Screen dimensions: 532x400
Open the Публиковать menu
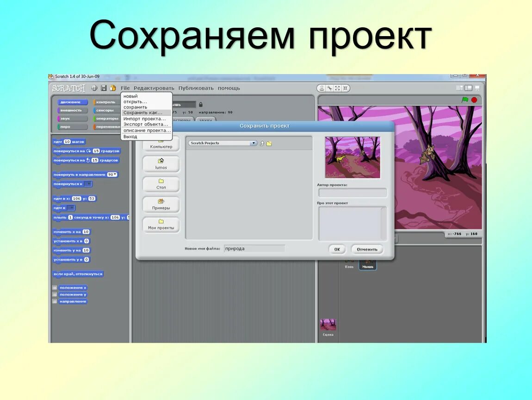point(196,88)
